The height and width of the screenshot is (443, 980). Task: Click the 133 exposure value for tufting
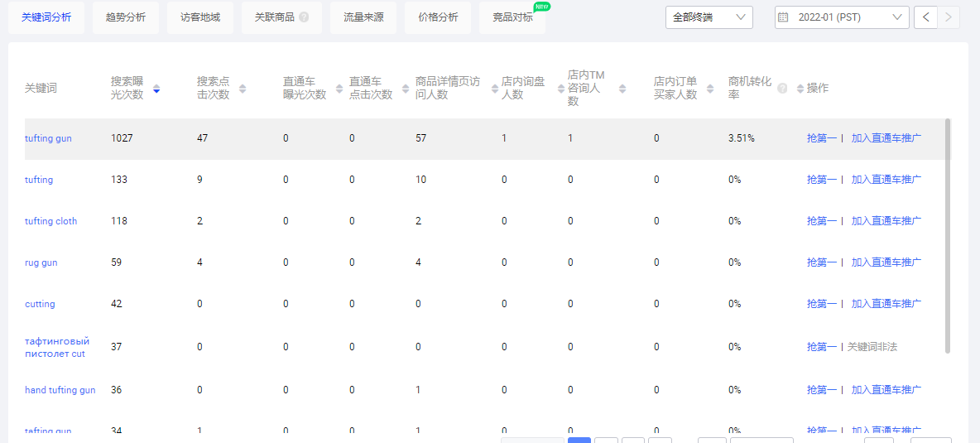coord(118,180)
